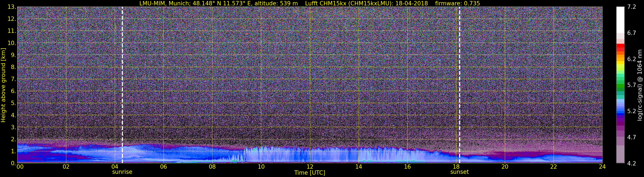Click the '10' time axis tick label

pos(261,167)
